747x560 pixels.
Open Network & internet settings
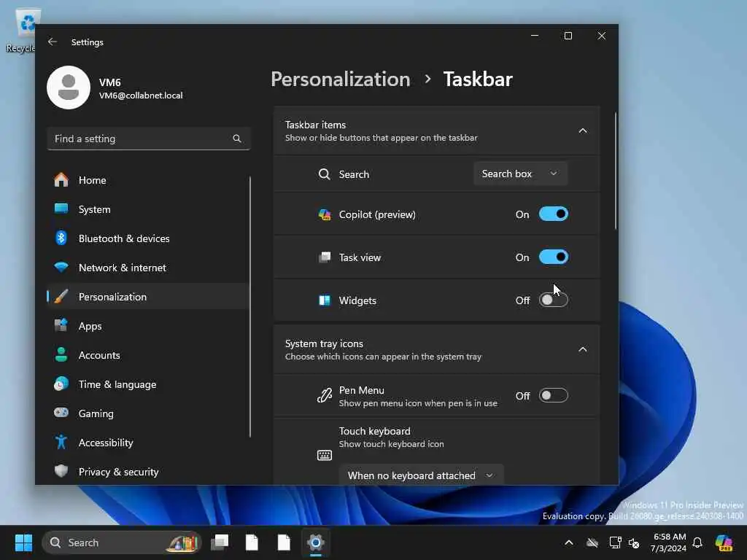coord(147,267)
